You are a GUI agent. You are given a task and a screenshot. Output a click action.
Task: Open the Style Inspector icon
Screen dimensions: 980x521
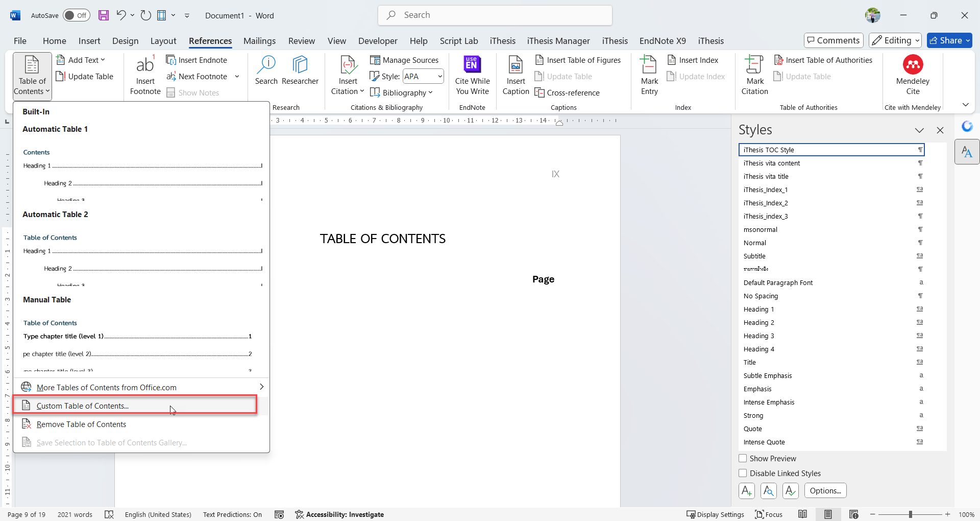point(769,491)
